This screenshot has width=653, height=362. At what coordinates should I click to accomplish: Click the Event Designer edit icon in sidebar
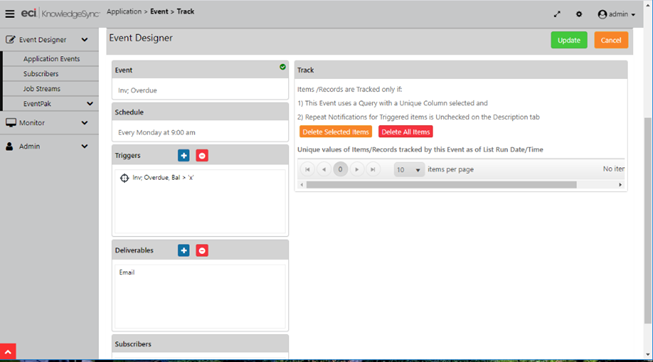(10, 40)
